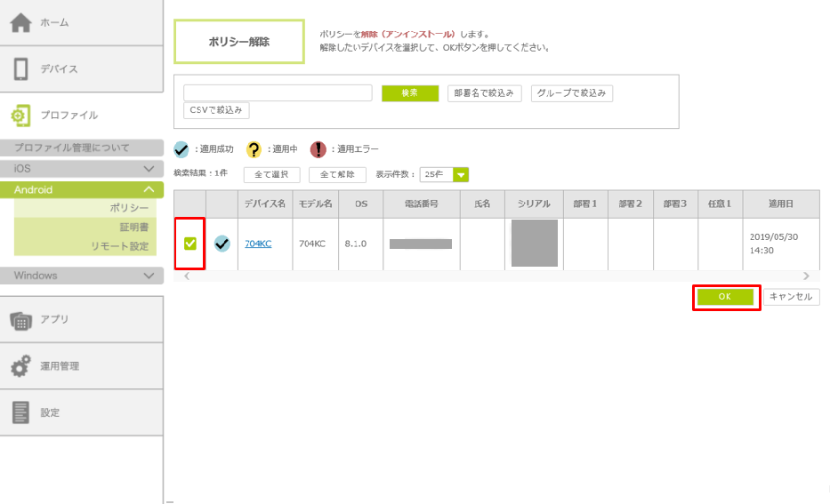This screenshot has width=830, height=504.
Task: Uncheck the 704KC device row checkbox
Action: (190, 244)
